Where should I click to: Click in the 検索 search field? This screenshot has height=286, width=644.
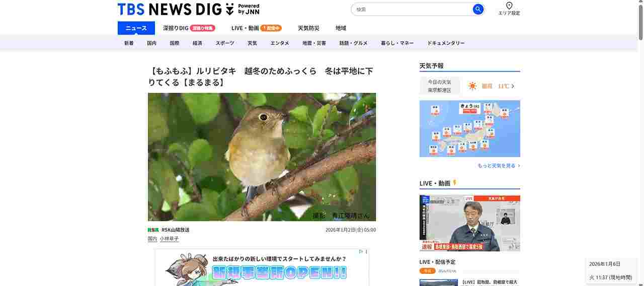click(413, 9)
